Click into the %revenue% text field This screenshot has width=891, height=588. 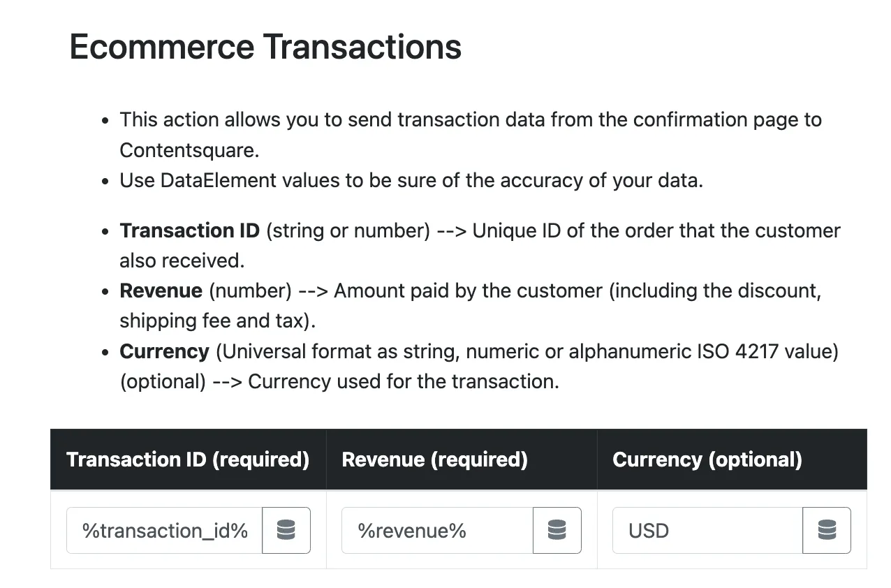437,531
